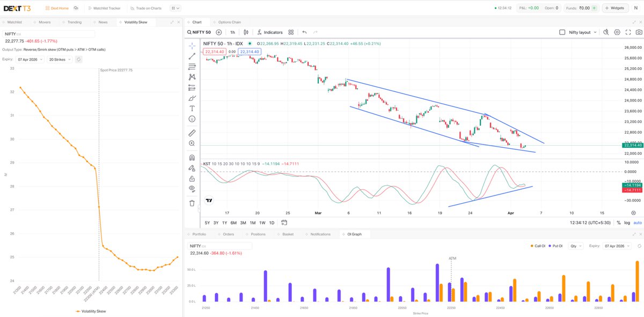Viewport: 644px width, 317px height.
Task: Select the trend line drawing tool
Action: point(192,56)
